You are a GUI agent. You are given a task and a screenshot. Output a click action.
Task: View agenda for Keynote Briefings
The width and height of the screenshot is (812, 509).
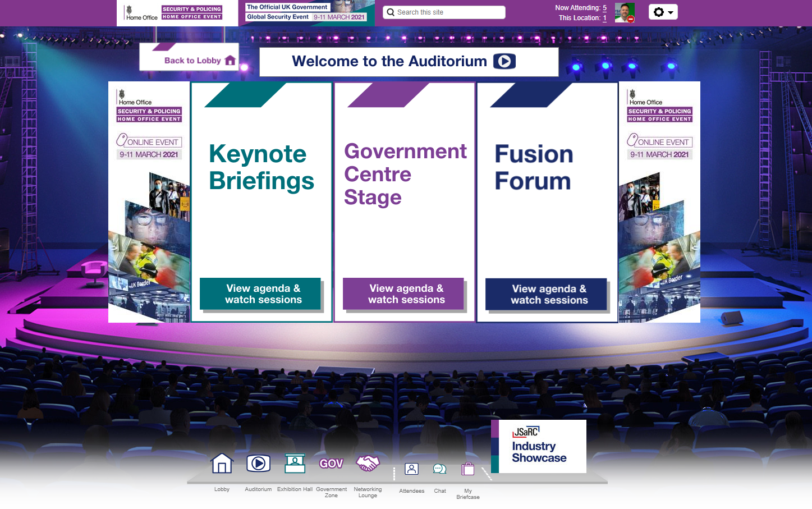pyautogui.click(x=260, y=294)
